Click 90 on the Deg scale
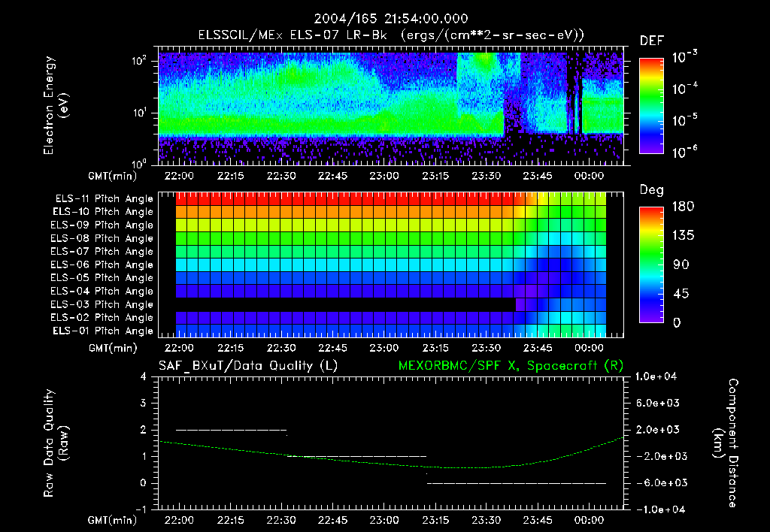 tap(681, 265)
